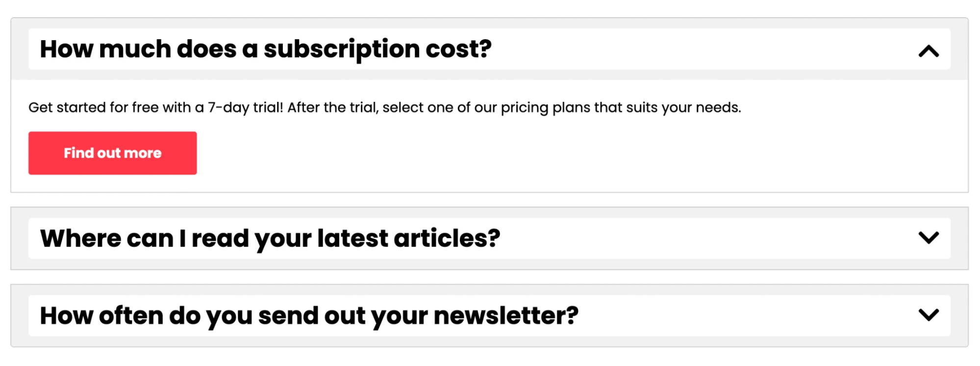Screen dimensions: 980x366
Task: Hide the subscription answer via the caret-up icon
Action: (x=928, y=51)
